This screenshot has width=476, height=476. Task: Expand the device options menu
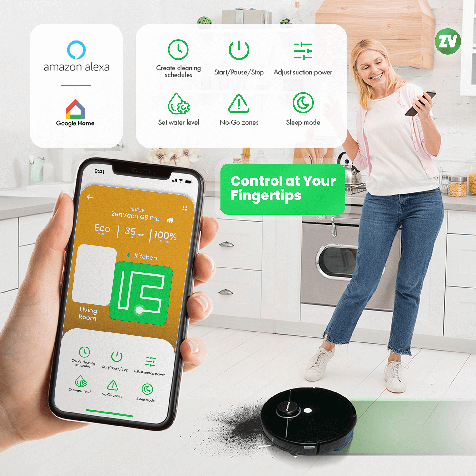tap(187, 204)
